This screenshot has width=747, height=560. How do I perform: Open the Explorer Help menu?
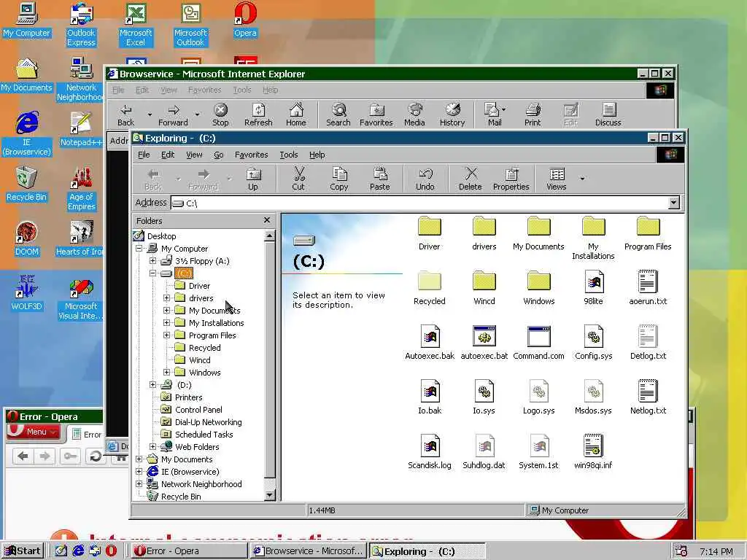317,155
